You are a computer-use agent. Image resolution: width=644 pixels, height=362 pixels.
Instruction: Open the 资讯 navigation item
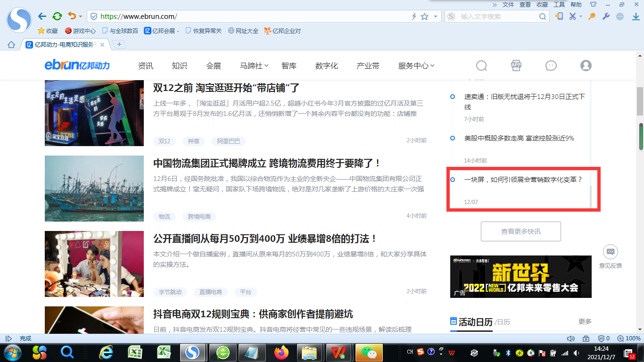[146, 66]
